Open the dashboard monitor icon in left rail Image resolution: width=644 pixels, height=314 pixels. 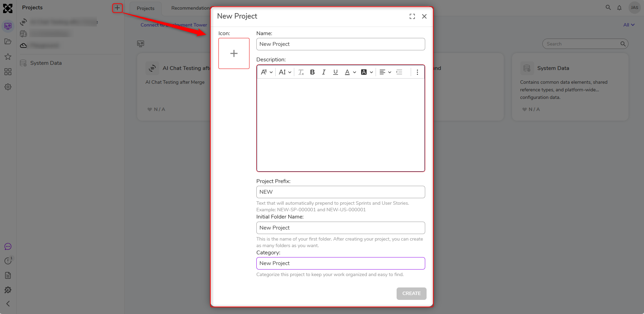[x=8, y=26]
